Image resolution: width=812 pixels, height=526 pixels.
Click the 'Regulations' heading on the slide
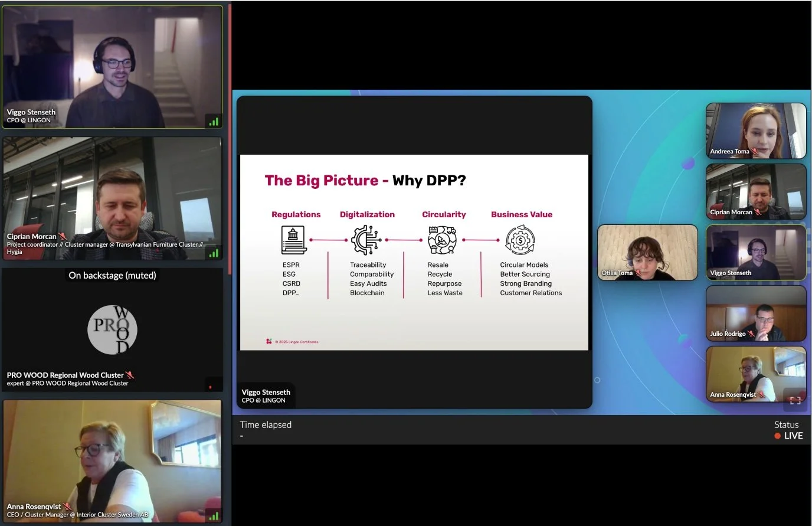296,214
